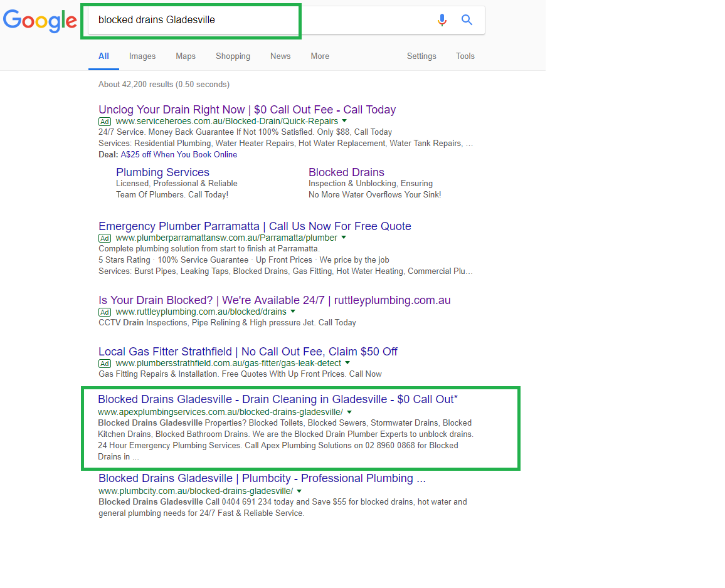Open the More search options menu
725x588 pixels.
320,56
